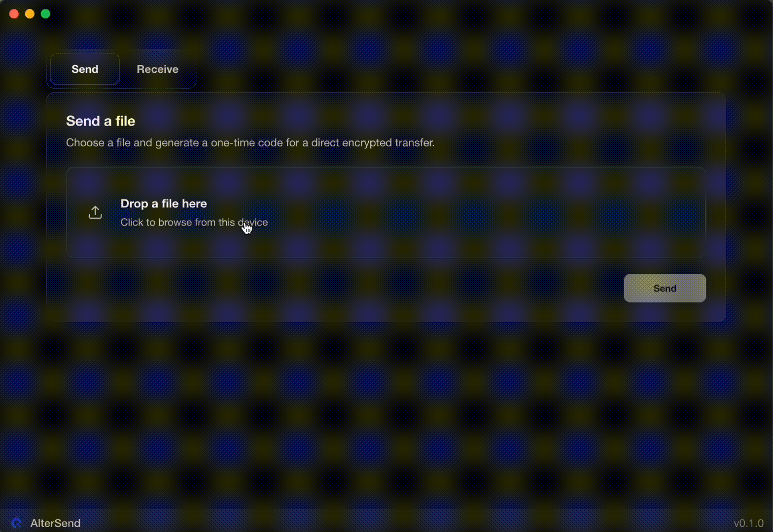This screenshot has width=773, height=532.
Task: Click the AlterSend logo icon in footer
Action: (16, 523)
